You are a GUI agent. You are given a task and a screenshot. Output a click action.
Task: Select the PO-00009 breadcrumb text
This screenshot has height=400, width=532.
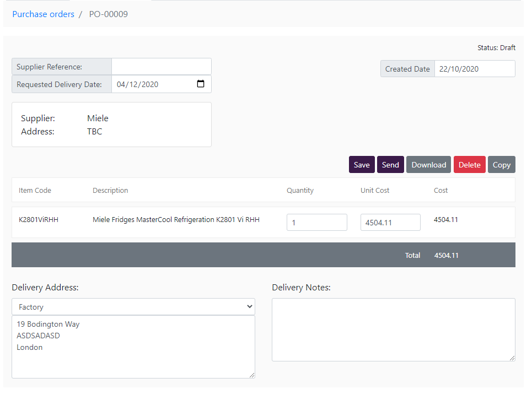tap(108, 14)
